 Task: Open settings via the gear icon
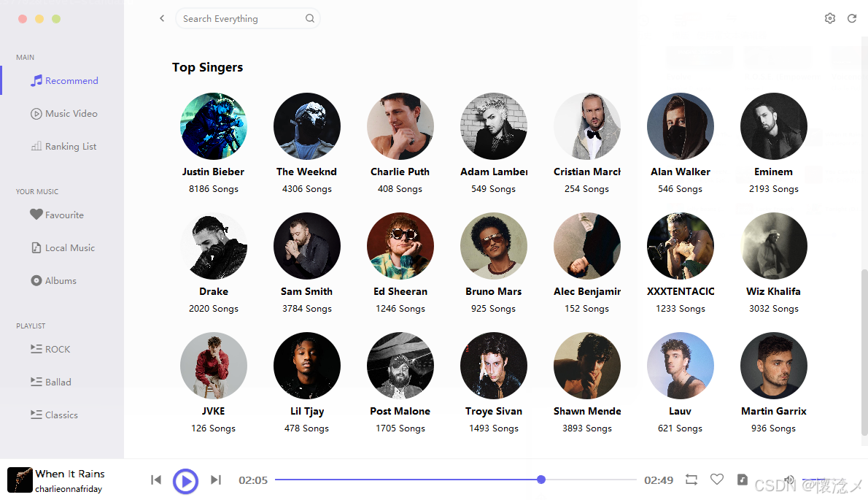point(829,18)
